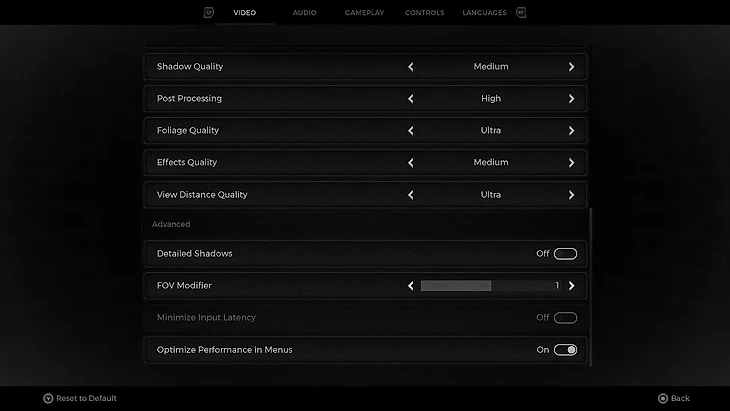
Task: Click the right bumper icon beside Languages tab
Action: (521, 12)
